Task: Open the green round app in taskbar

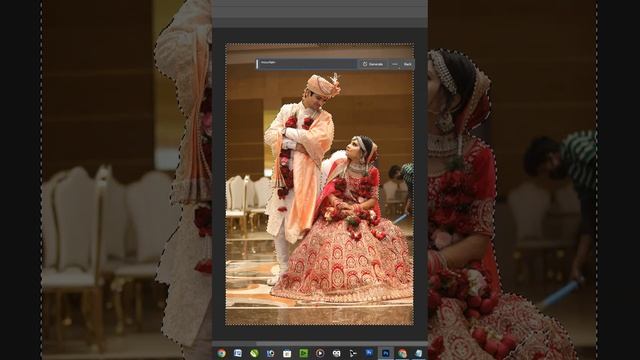Action: tap(254, 353)
